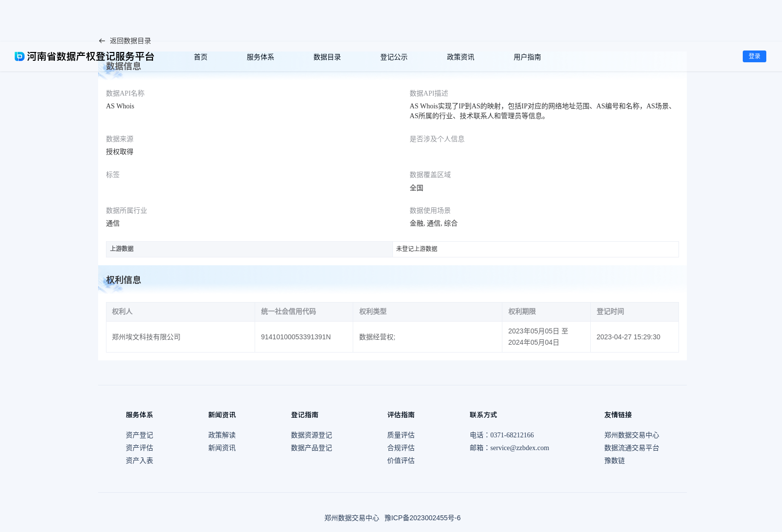Select the 通信 industry value
782x532 pixels.
click(113, 223)
